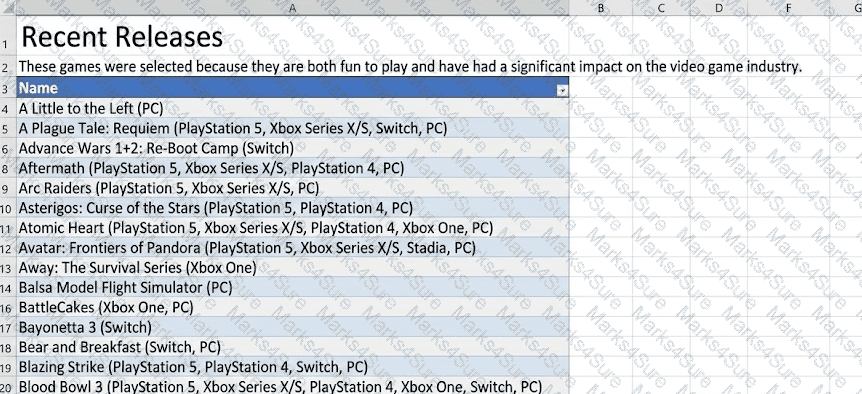Image resolution: width=862 pixels, height=394 pixels.
Task: Select the 'Balsa Model Flight Simulator' cell
Action: [292, 287]
